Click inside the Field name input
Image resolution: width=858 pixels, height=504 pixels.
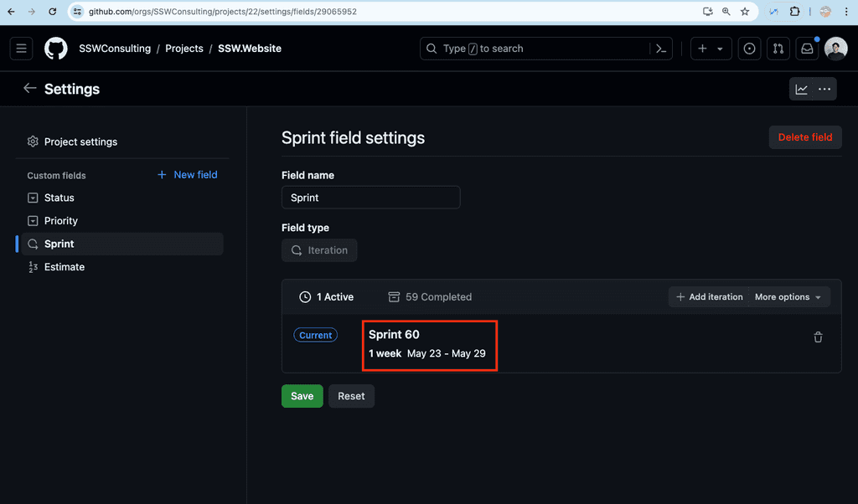coord(370,198)
